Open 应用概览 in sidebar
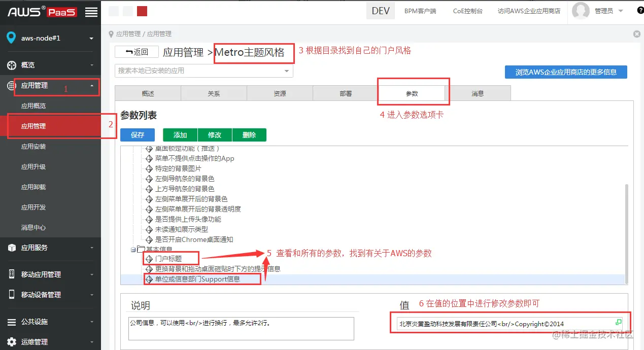The height and width of the screenshot is (350, 644). click(x=33, y=106)
